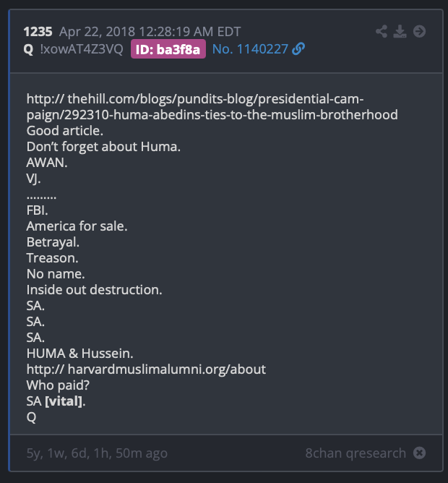448x483 pixels.
Task: Click the Q author name in header
Action: [28, 49]
